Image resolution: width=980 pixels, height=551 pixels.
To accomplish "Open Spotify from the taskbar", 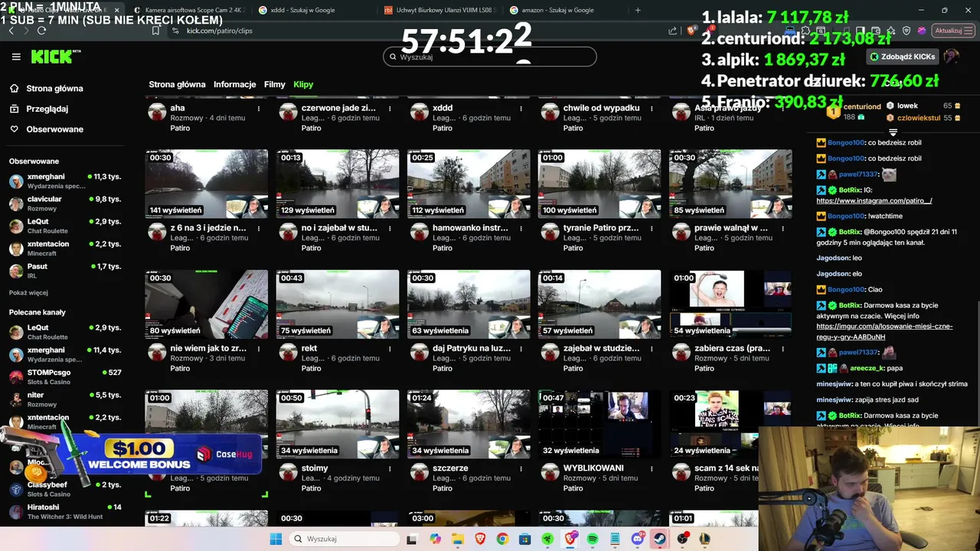I will pos(593,539).
